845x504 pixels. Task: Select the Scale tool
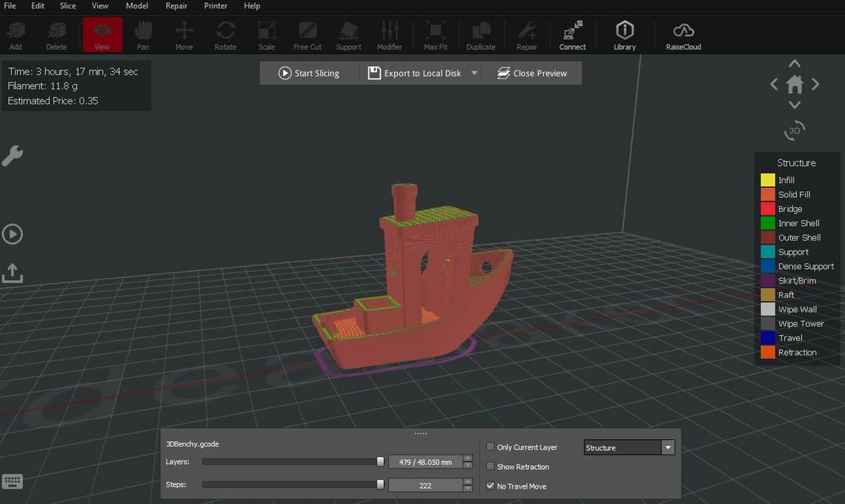pos(266,34)
